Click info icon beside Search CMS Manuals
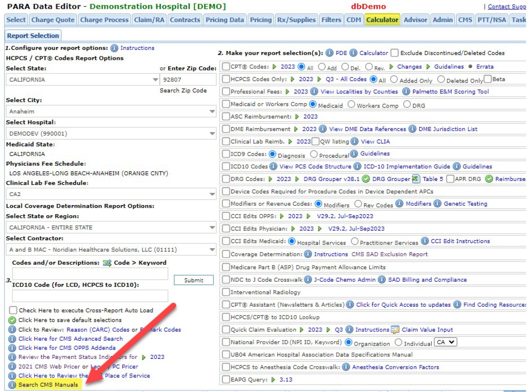This screenshot has height=392, width=532. point(12,385)
